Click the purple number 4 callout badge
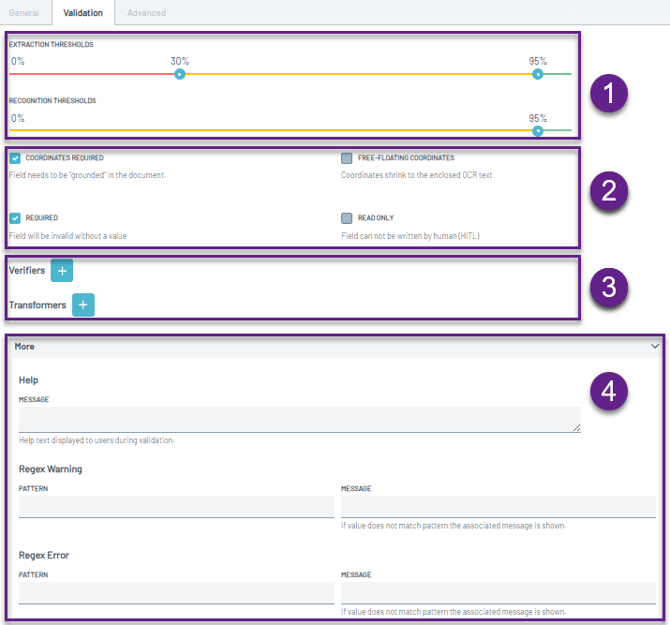 pyautogui.click(x=607, y=388)
